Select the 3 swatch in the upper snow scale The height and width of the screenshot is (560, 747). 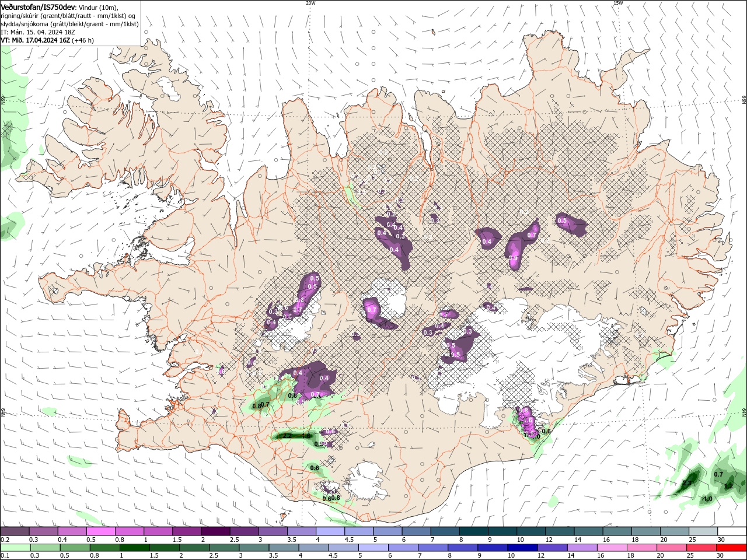[273, 531]
